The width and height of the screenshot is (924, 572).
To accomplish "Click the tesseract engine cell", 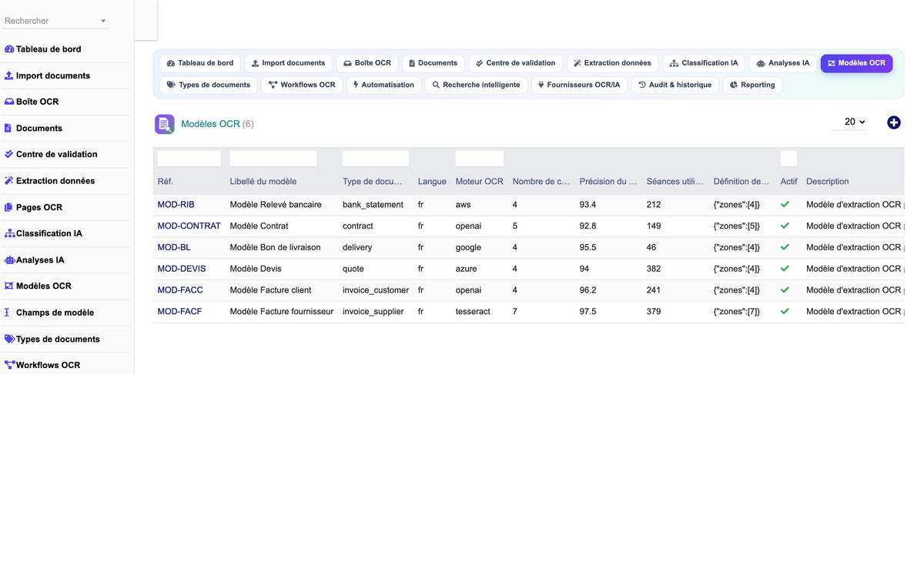I will (473, 312).
